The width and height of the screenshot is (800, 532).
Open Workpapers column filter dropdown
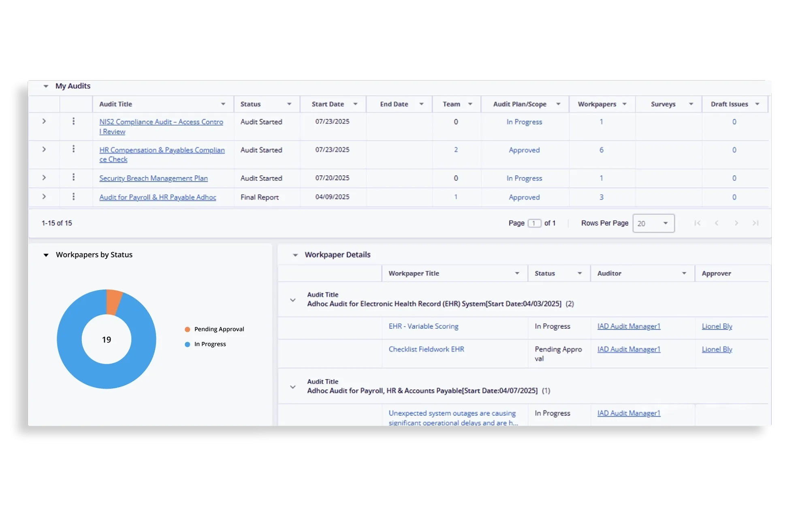(625, 104)
